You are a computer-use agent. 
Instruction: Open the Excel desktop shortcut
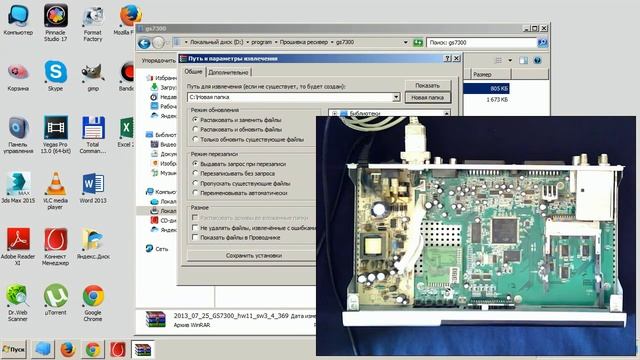click(127, 132)
